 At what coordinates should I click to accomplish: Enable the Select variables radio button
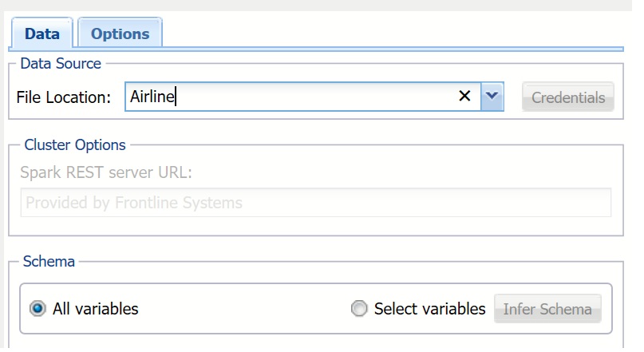[360, 309]
